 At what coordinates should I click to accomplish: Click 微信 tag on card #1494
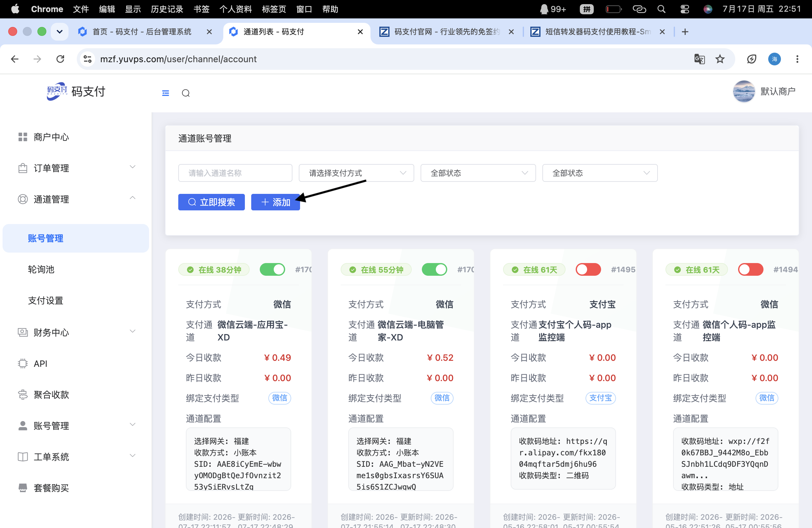tap(767, 398)
